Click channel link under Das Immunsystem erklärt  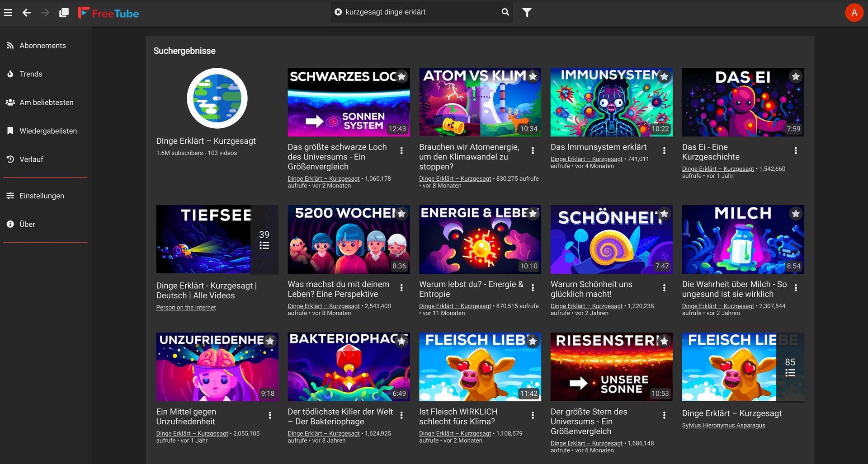point(586,159)
